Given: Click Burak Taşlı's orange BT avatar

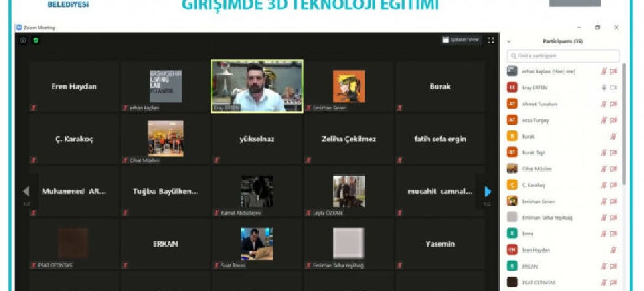Looking at the screenshot, I should click(512, 152).
